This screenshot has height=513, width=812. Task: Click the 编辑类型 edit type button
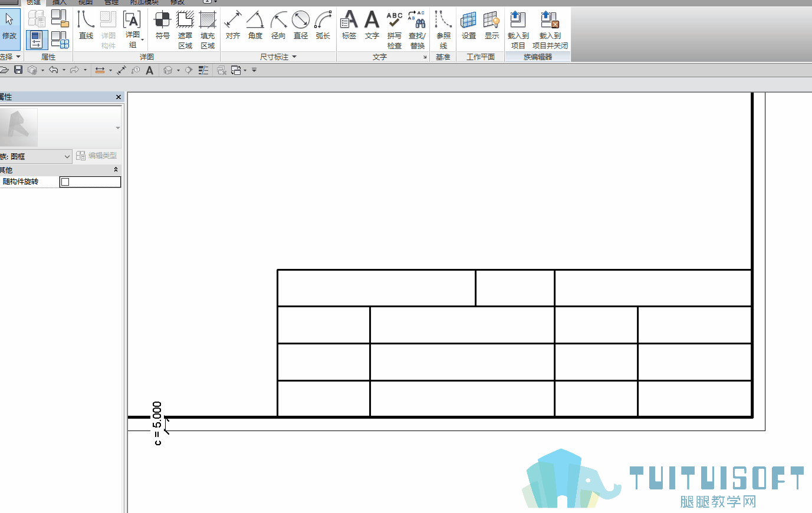(x=97, y=156)
